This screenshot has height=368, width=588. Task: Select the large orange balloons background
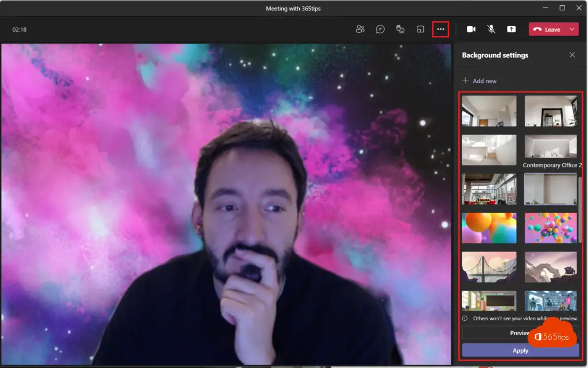pyautogui.click(x=489, y=228)
